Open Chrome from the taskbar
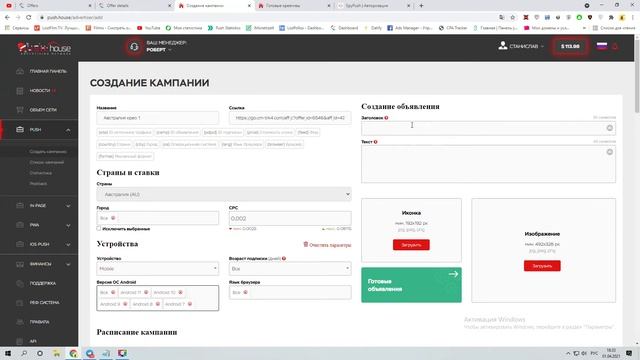Image resolution: width=640 pixels, height=360 pixels. [73, 353]
